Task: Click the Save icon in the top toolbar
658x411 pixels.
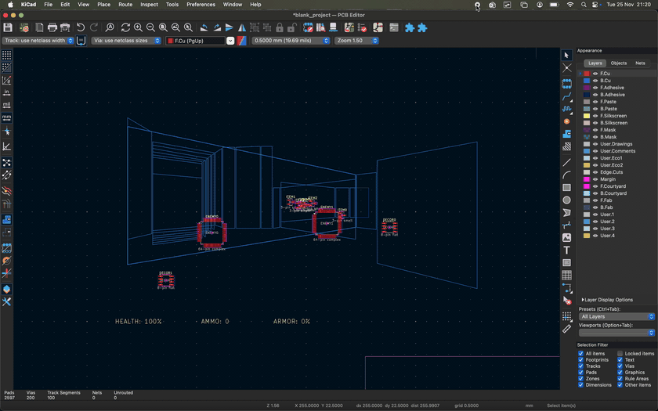Action: [x=9, y=27]
